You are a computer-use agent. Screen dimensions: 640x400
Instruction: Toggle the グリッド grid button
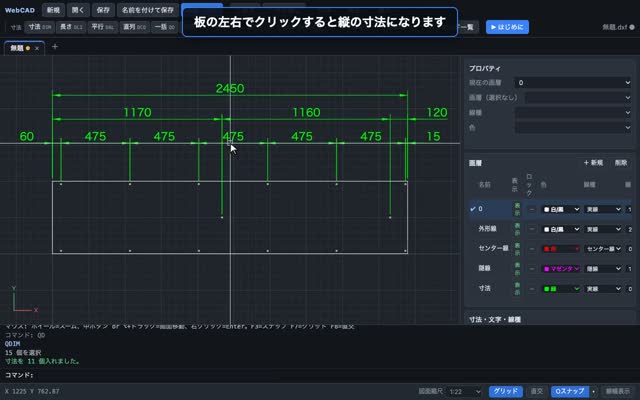506,391
